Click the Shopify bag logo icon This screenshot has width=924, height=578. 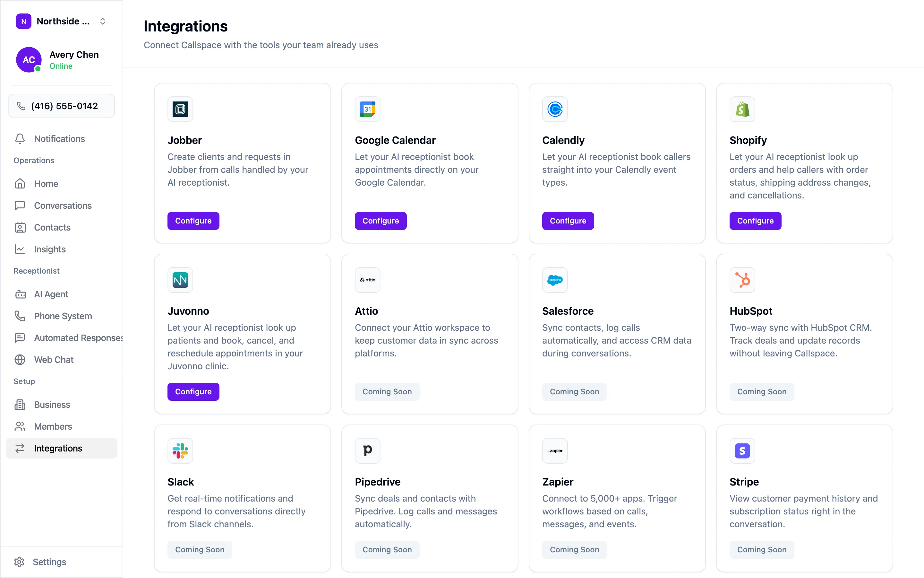[x=742, y=109]
